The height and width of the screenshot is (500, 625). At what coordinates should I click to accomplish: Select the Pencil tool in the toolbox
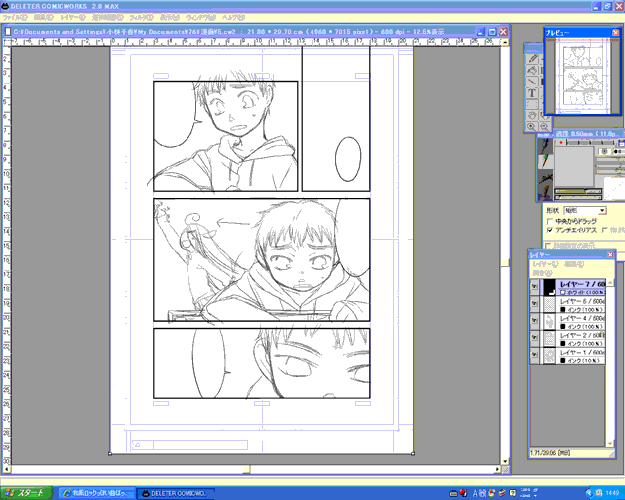(532, 59)
